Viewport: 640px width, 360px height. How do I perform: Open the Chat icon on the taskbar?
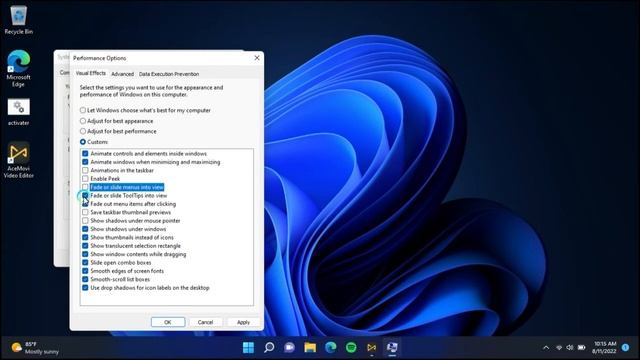coord(289,347)
